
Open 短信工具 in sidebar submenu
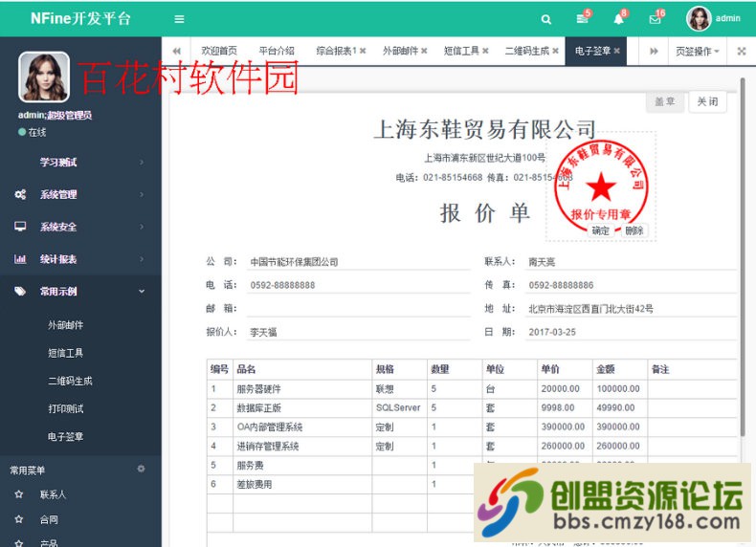pos(66,353)
